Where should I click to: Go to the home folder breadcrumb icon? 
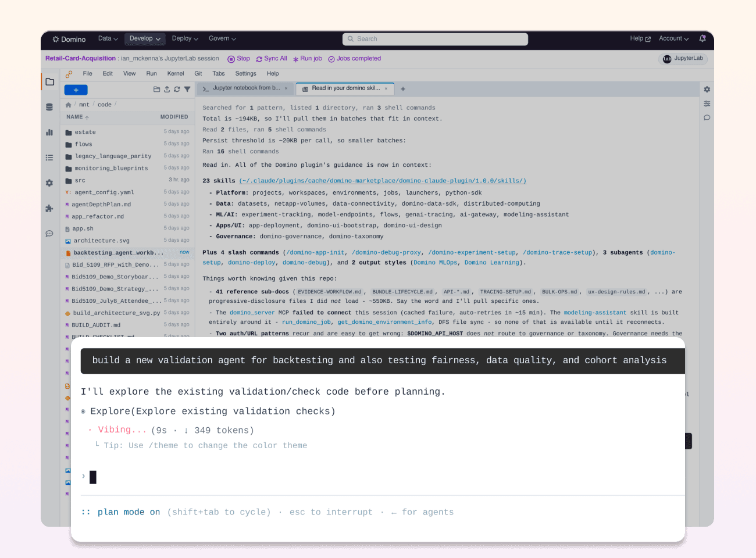pos(68,105)
